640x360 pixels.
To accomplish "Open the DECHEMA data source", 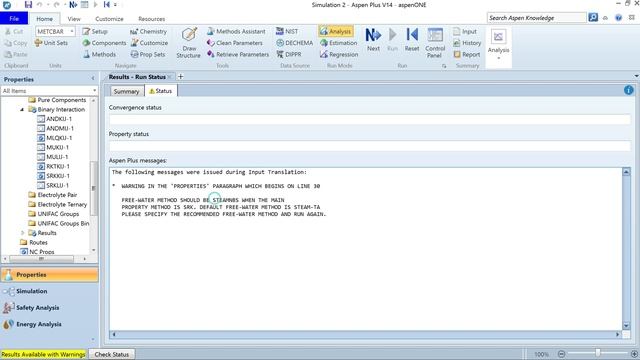I will [x=295, y=43].
